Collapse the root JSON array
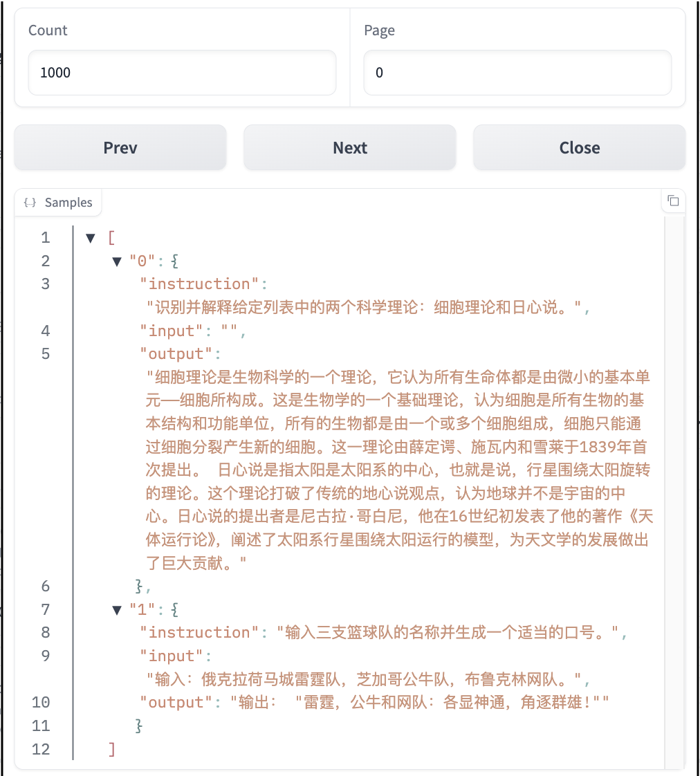700x776 pixels. click(91, 237)
